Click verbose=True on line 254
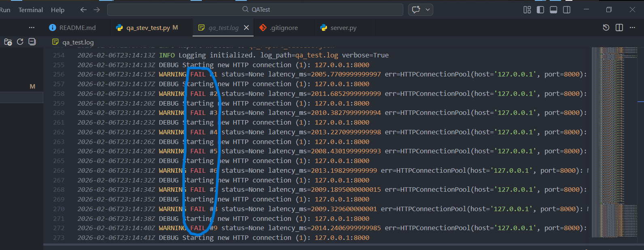 365,55
